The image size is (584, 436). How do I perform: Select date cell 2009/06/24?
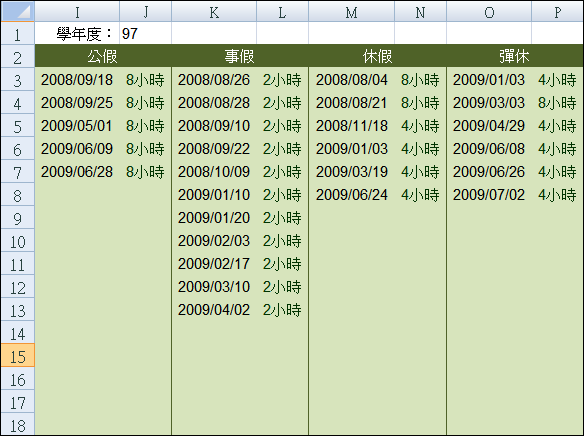pyautogui.click(x=352, y=195)
